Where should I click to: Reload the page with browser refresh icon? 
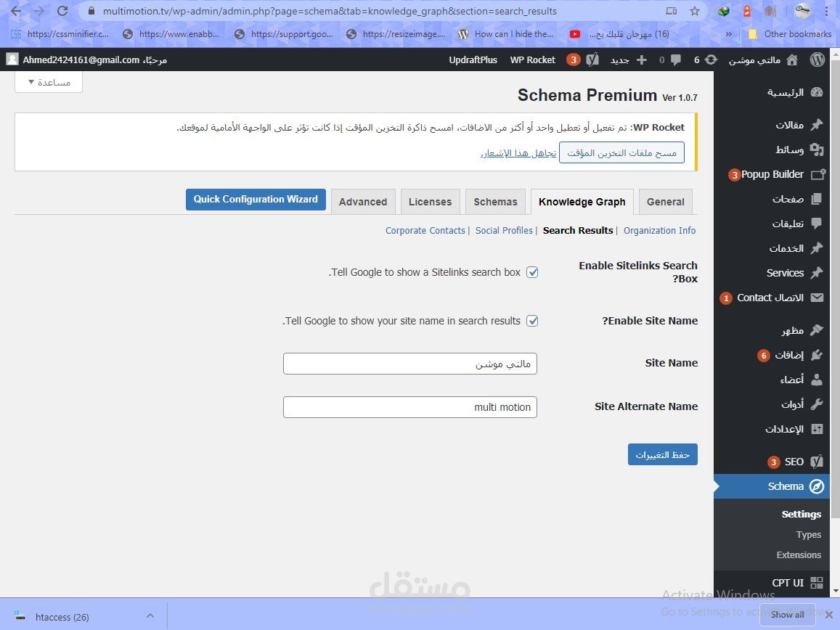(62, 11)
